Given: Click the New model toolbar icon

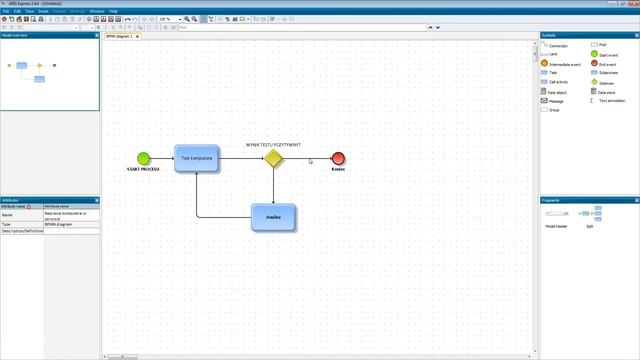Looking at the screenshot, I should point(11,19).
